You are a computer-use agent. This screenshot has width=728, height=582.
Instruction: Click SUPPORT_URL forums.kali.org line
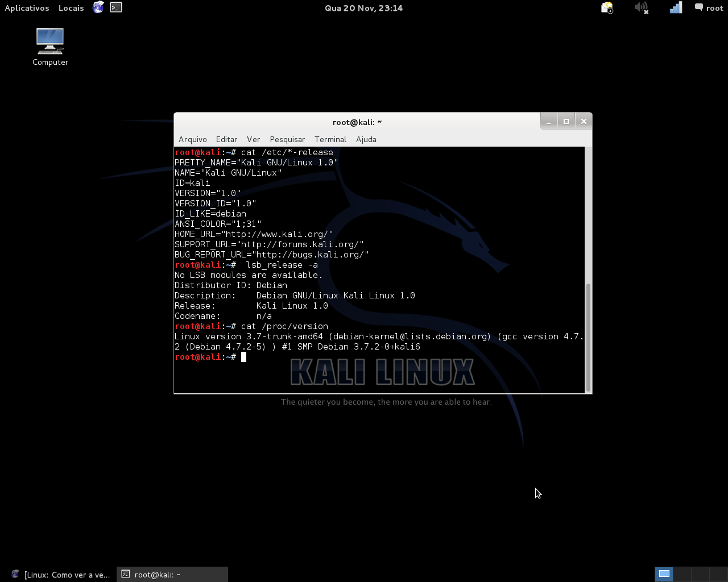(x=269, y=244)
